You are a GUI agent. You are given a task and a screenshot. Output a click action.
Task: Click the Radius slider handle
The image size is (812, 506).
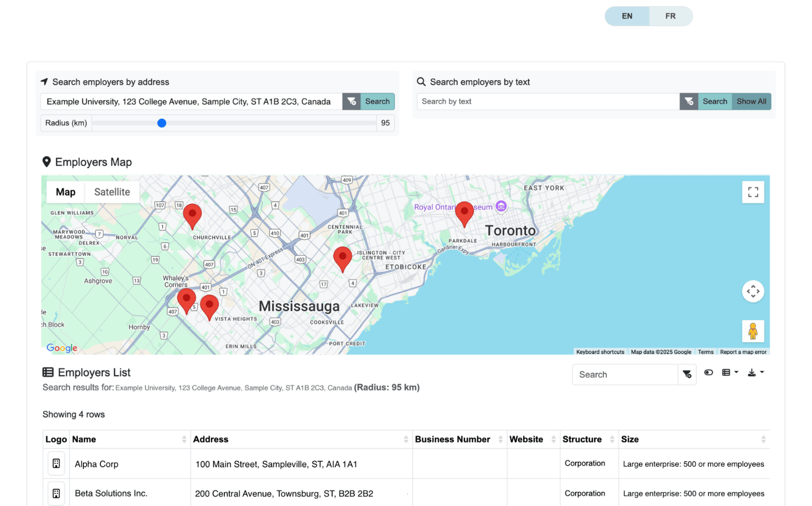click(162, 123)
